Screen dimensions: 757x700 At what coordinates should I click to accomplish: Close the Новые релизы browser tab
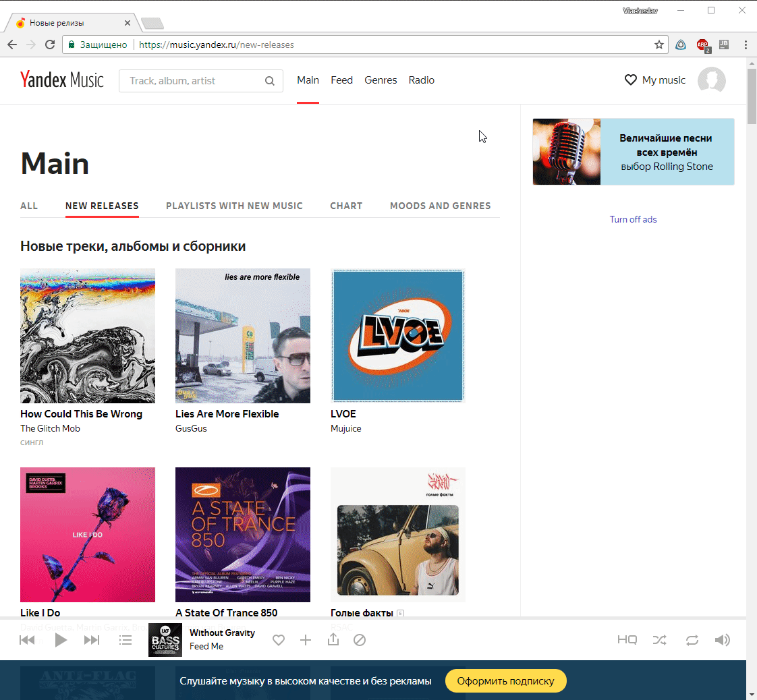click(x=128, y=23)
